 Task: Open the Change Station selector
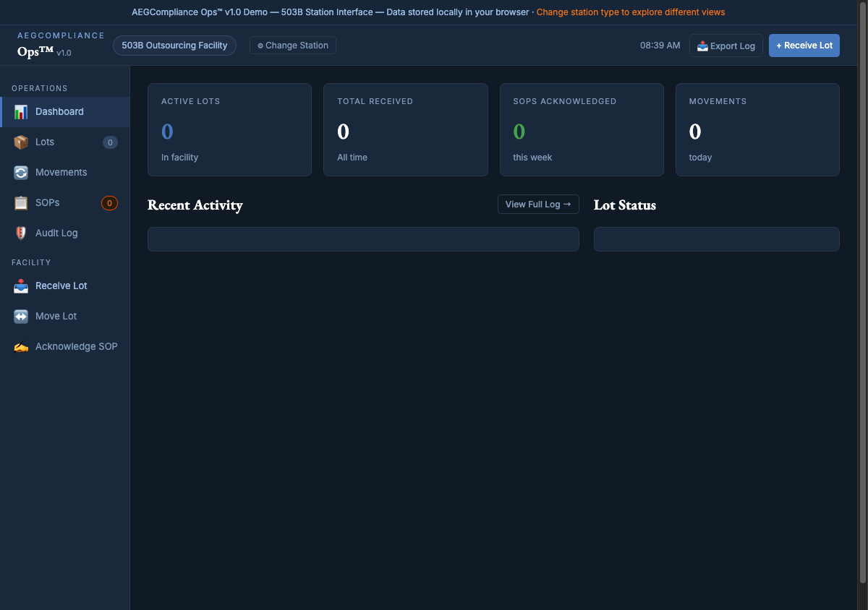[293, 46]
